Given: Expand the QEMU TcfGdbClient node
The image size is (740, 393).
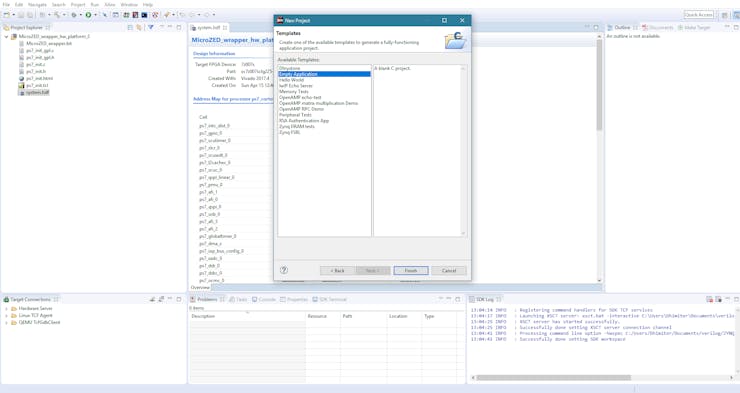Looking at the screenshot, I should [x=6, y=323].
